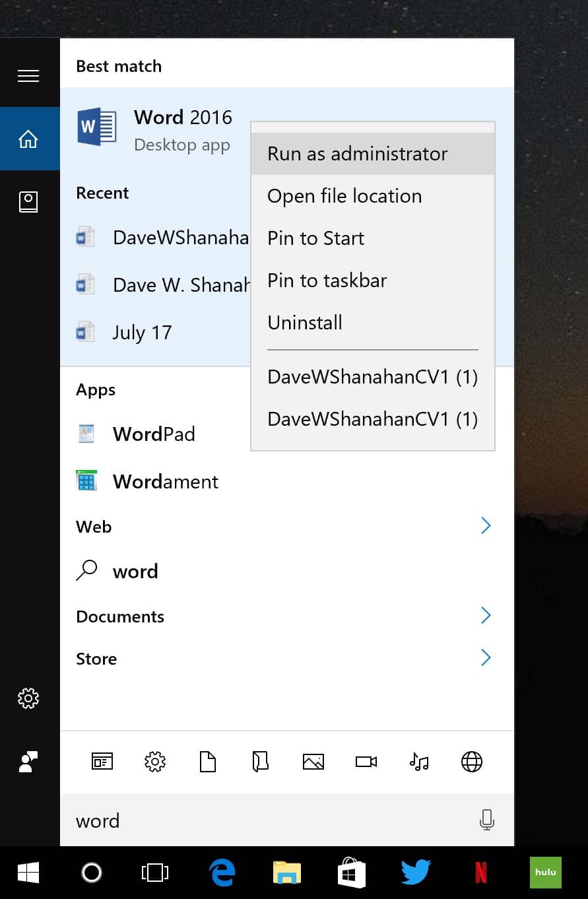Image resolution: width=588 pixels, height=899 pixels.
Task: Open the Notebook icon in the sidebar
Action: point(28,202)
